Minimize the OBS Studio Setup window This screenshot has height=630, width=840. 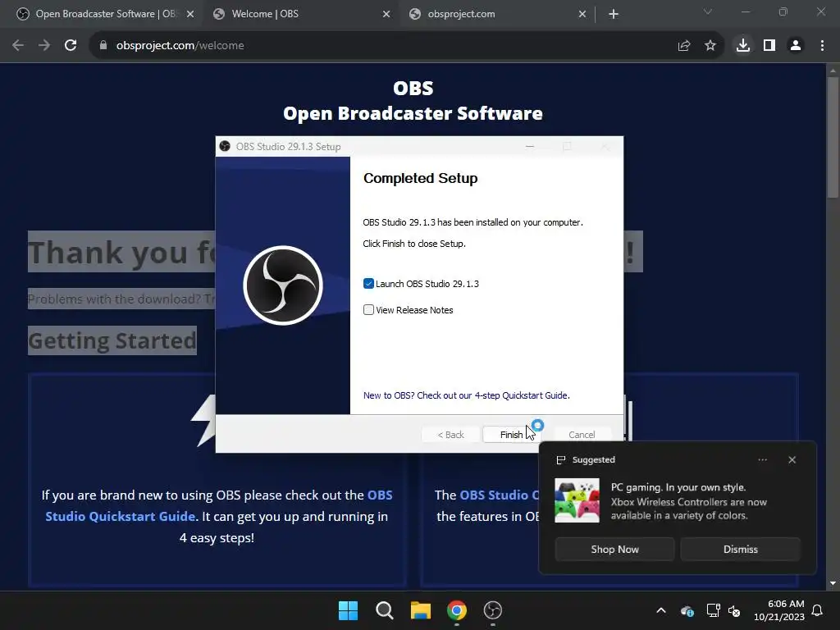coord(530,146)
